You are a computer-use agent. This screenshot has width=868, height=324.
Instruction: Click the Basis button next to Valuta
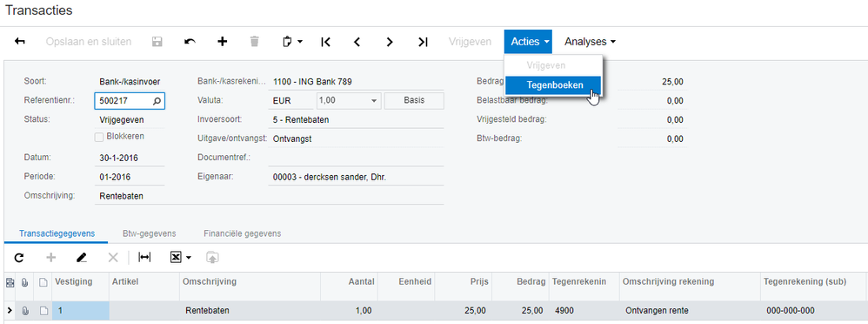coord(414,100)
